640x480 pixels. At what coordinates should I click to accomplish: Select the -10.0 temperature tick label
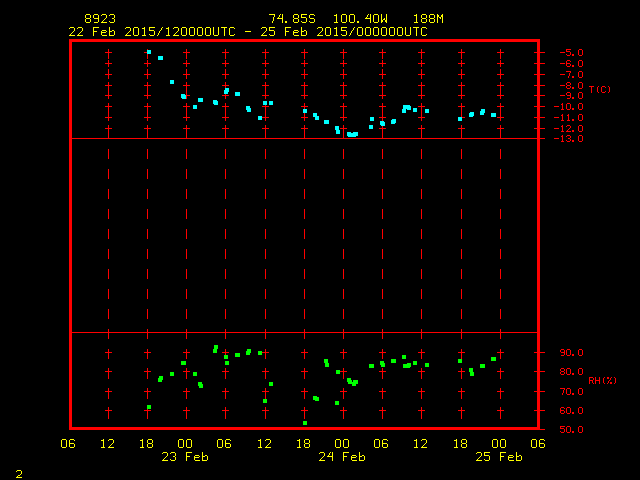[569, 107]
